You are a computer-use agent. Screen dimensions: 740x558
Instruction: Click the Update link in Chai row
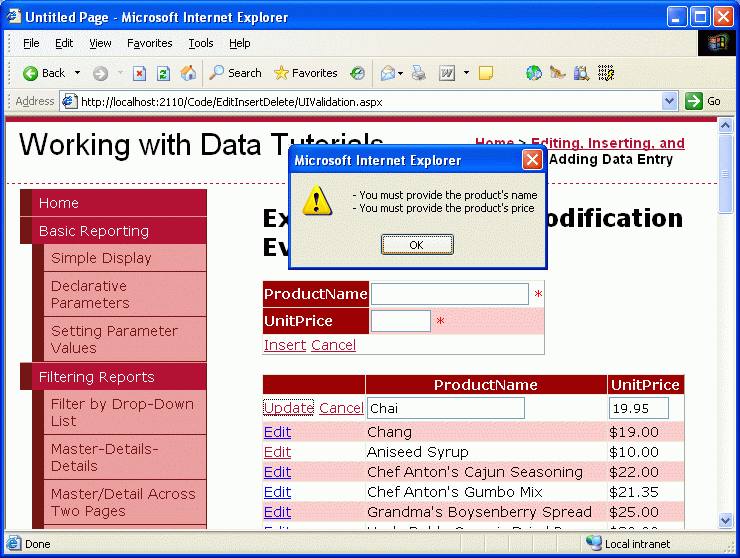[x=288, y=408]
